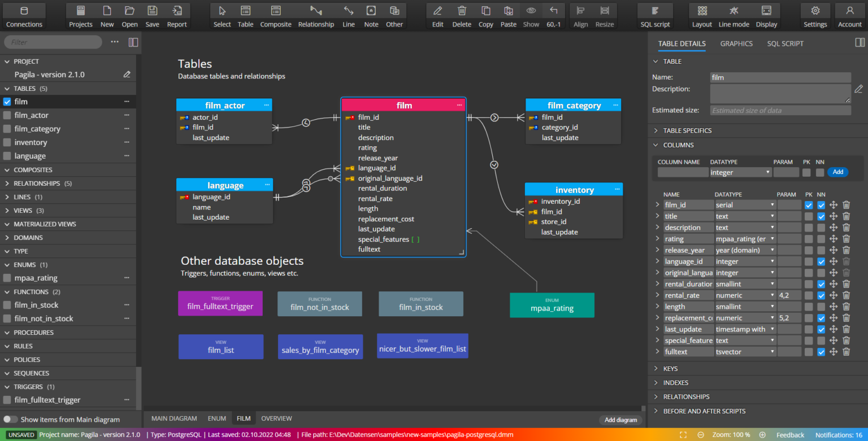Viewport: 868px width, 441px height.
Task: Open application Settings
Action: [x=815, y=15]
